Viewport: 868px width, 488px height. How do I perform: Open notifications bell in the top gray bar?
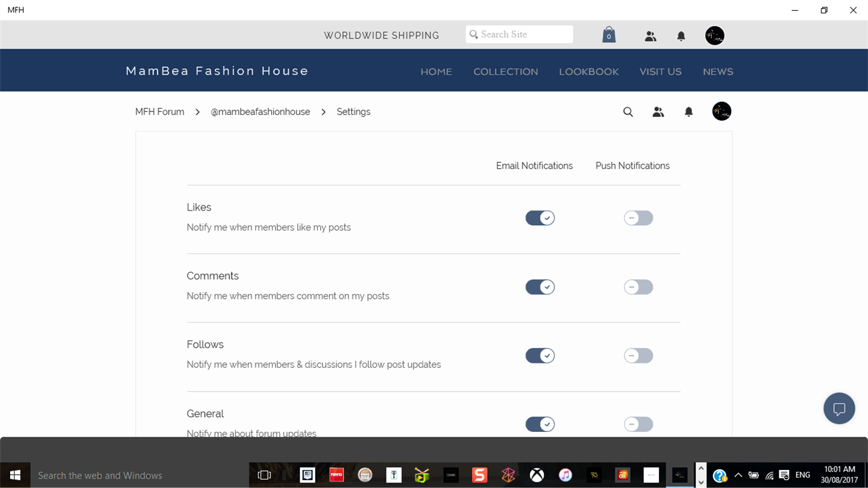point(681,36)
